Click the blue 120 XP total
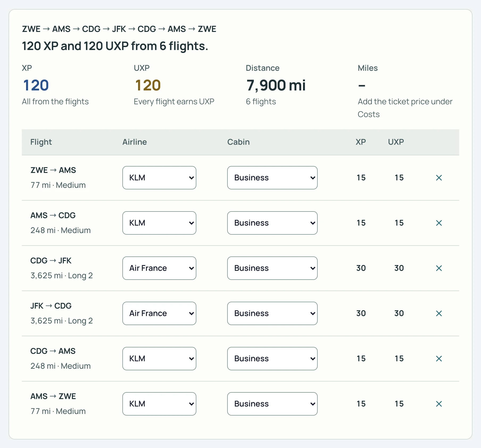The width and height of the screenshot is (481, 448). click(36, 85)
